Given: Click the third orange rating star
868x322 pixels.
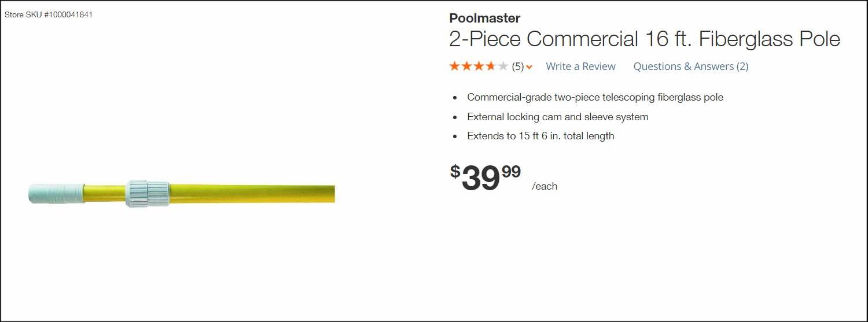Looking at the screenshot, I should [x=479, y=66].
